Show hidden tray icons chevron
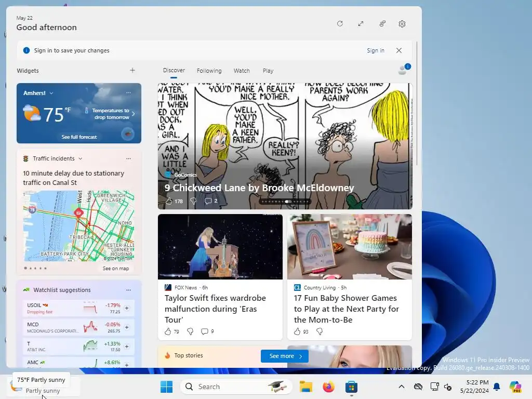532x399 pixels. 402,387
